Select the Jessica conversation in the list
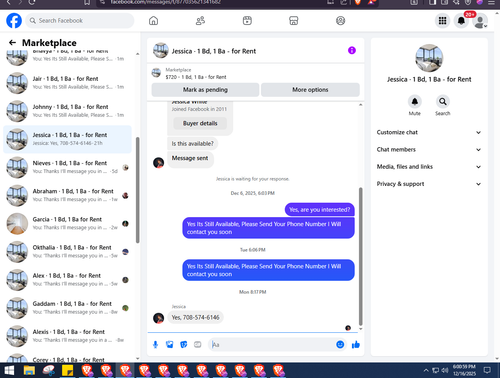The width and height of the screenshot is (500, 378). [x=67, y=139]
